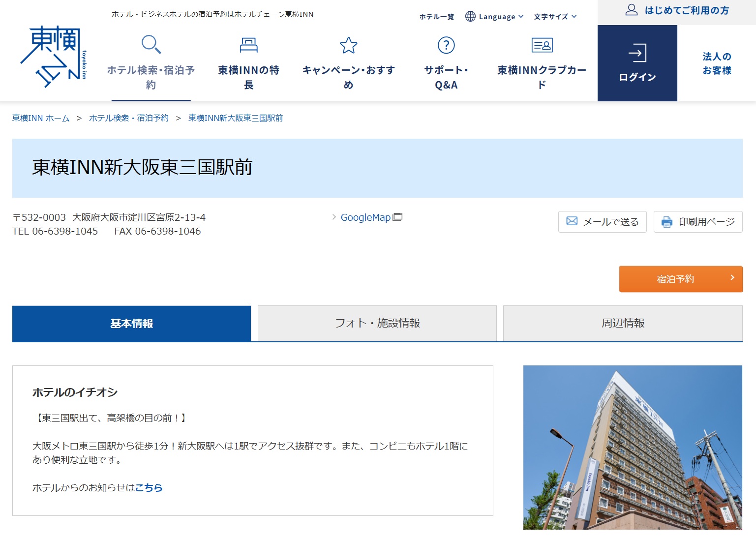Click the TEL 06-6398-1045 text

click(x=55, y=231)
